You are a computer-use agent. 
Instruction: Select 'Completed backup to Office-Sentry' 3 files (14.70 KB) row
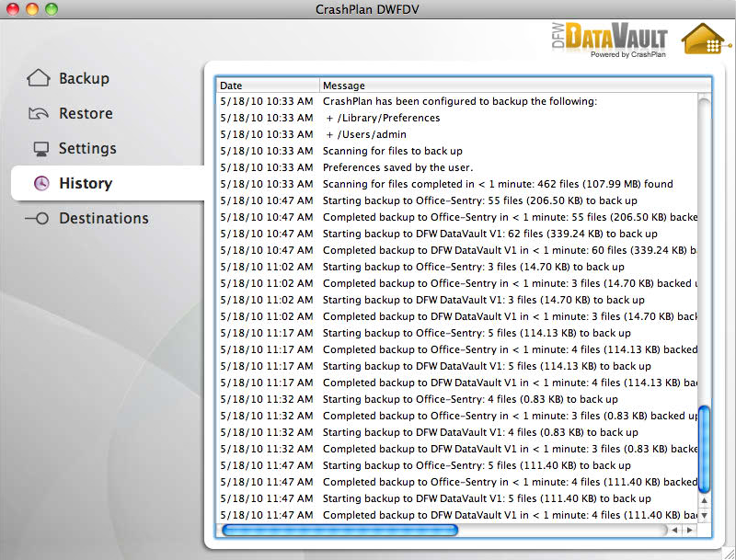457,283
